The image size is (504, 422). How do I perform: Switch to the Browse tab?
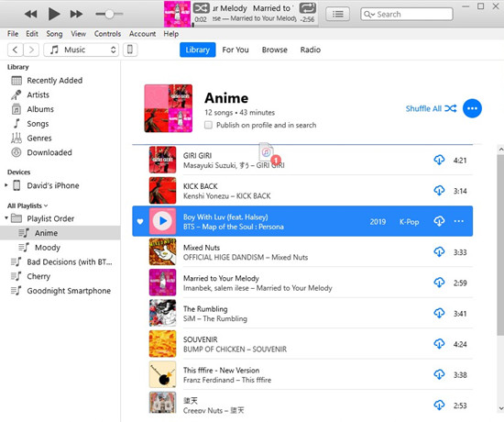tap(275, 50)
